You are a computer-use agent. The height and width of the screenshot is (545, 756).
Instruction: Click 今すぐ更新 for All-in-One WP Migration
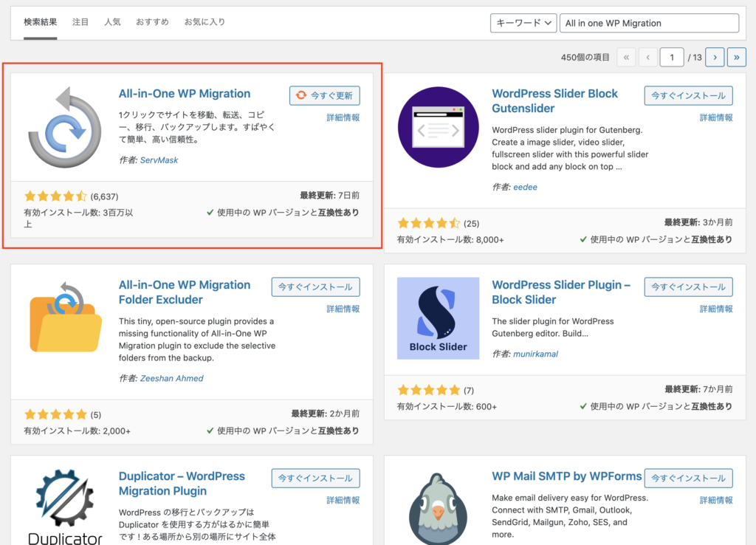tap(325, 95)
